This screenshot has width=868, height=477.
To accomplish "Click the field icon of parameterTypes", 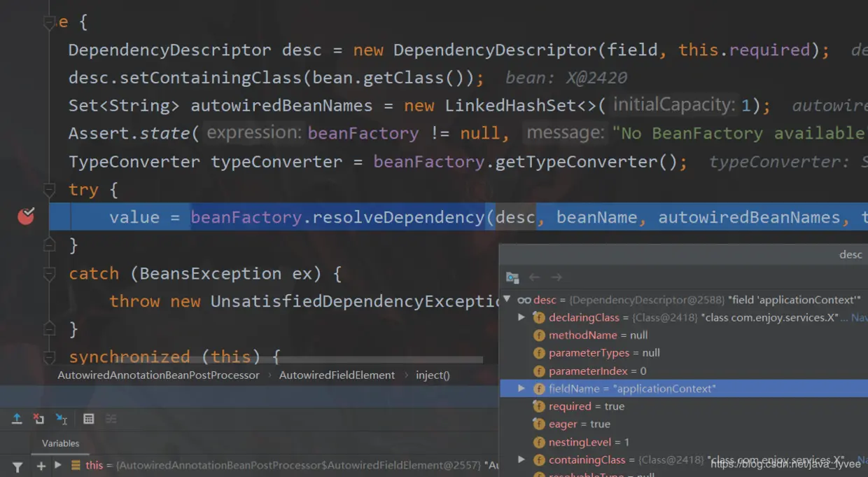I will click(539, 353).
